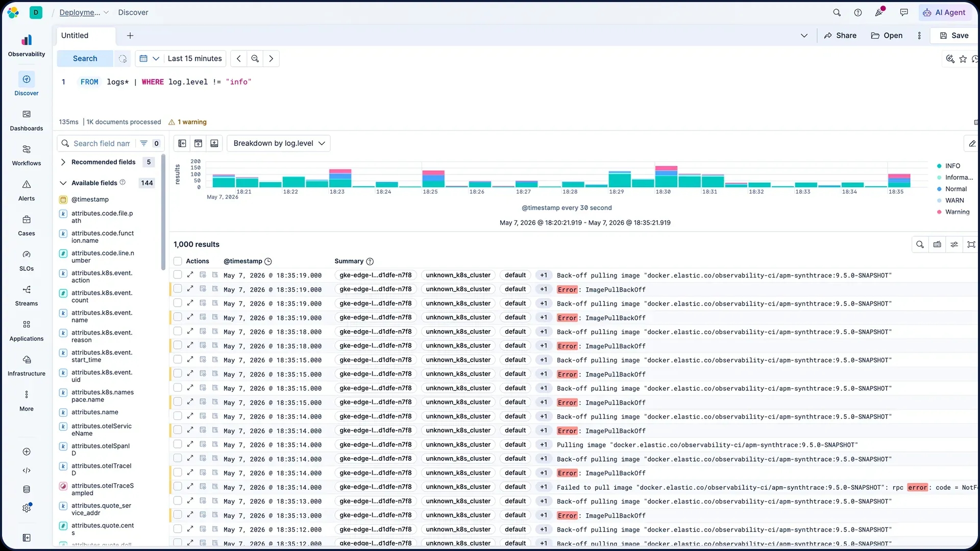Viewport: 980px width, 551px height.
Task: Select the Untitled tab
Action: 75,36
